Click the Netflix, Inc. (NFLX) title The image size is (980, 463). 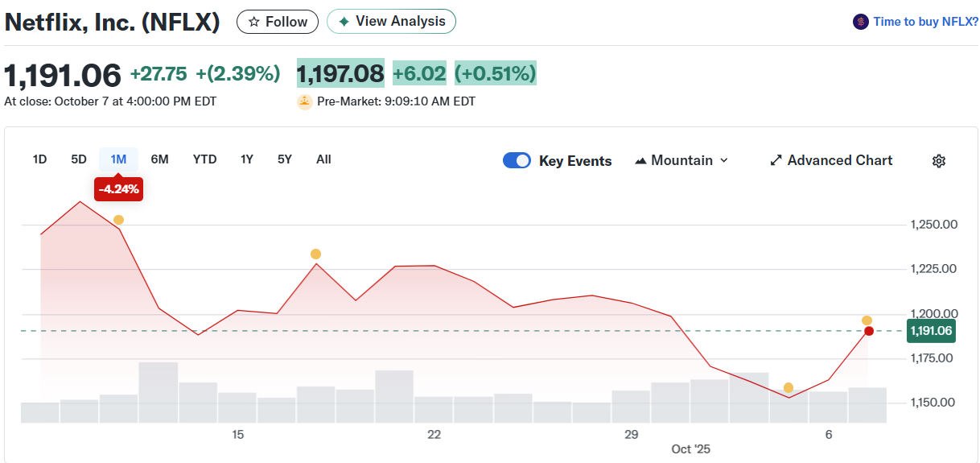113,22
